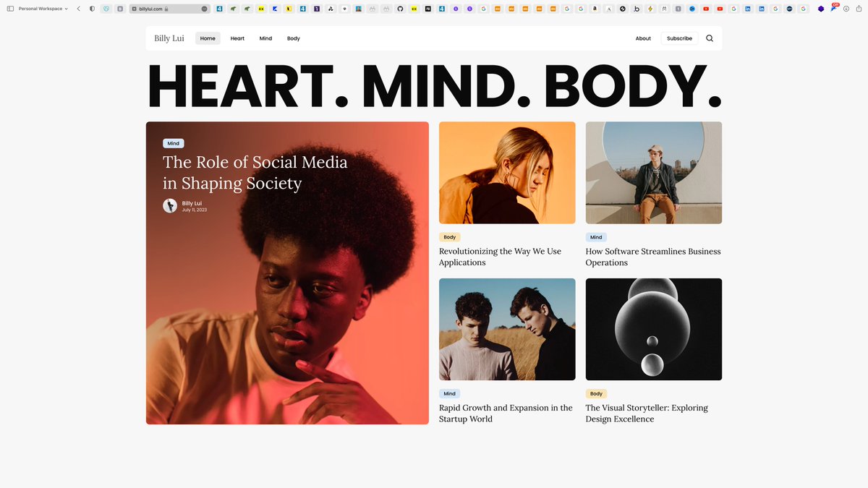The height and width of the screenshot is (488, 868).
Task: Click Mind tag above Rapid Growth article
Action: click(450, 393)
